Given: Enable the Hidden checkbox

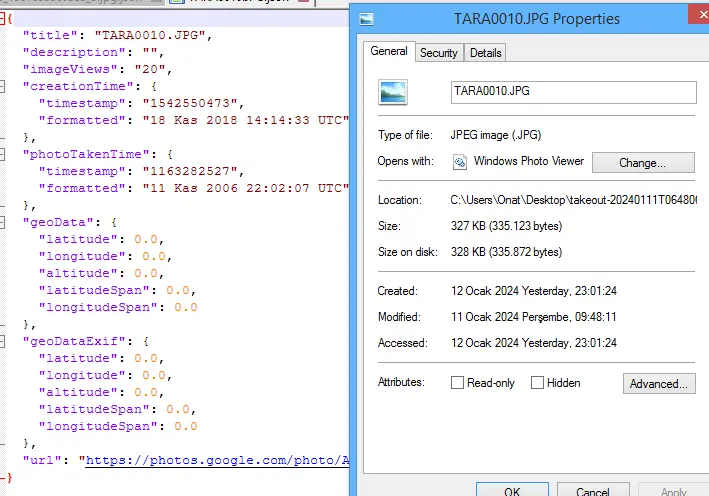Looking at the screenshot, I should (x=537, y=383).
